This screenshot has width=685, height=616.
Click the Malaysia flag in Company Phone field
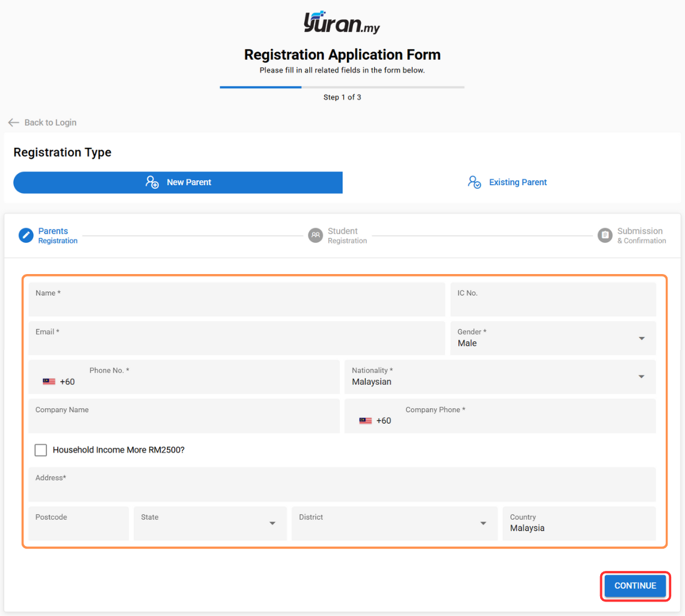(365, 421)
